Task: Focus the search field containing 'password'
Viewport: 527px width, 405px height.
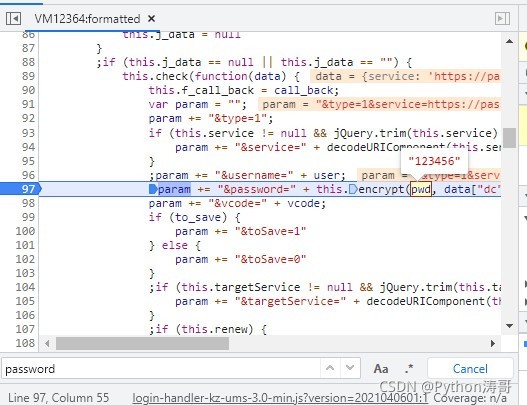Action: [x=161, y=369]
